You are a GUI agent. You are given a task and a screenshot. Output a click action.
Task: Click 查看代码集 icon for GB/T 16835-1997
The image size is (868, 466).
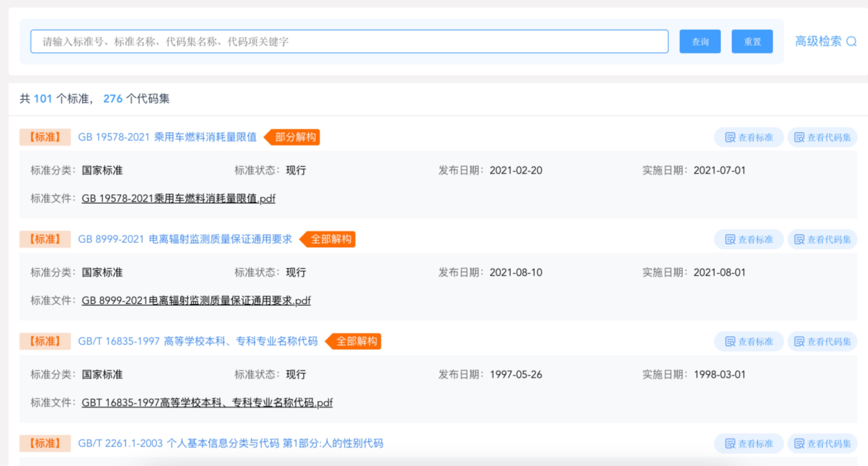click(799, 342)
